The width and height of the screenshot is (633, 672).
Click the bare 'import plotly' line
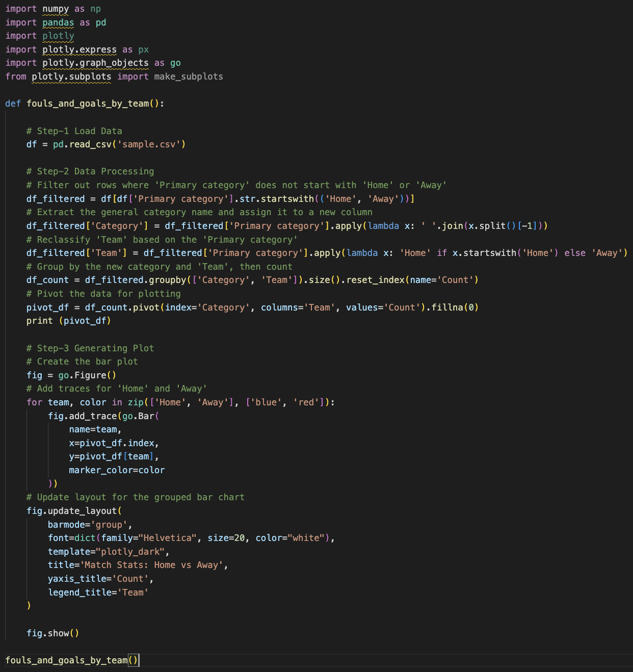(x=40, y=36)
